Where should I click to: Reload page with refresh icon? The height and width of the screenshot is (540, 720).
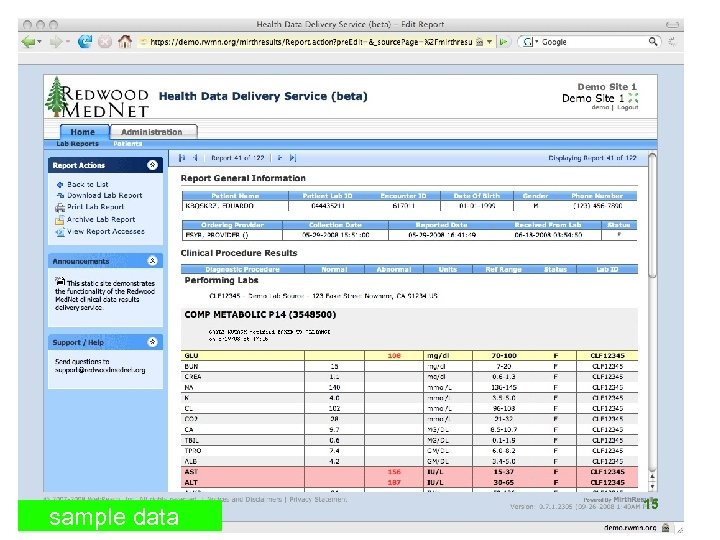pyautogui.click(x=84, y=41)
